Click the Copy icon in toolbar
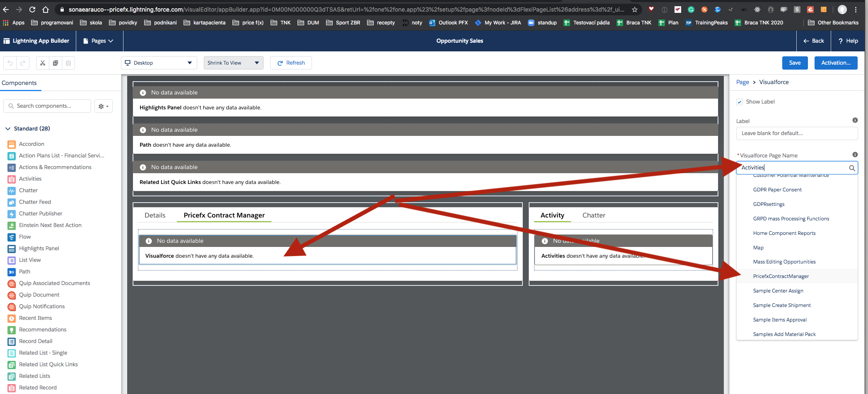868x394 pixels. [55, 63]
